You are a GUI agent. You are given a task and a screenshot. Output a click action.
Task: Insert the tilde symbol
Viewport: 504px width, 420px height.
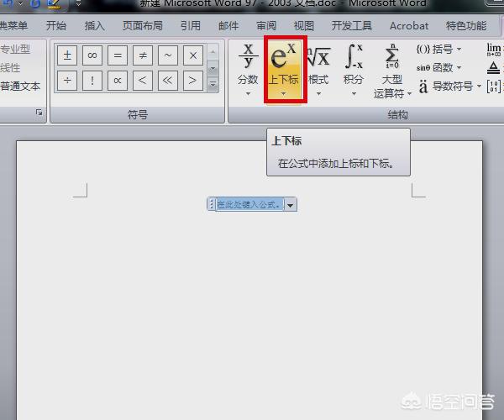pos(168,55)
